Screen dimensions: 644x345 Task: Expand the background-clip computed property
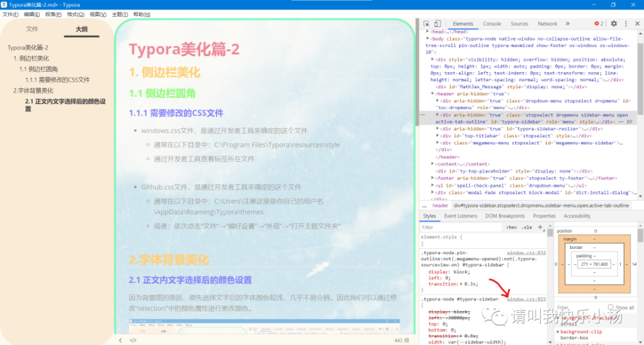point(558,331)
